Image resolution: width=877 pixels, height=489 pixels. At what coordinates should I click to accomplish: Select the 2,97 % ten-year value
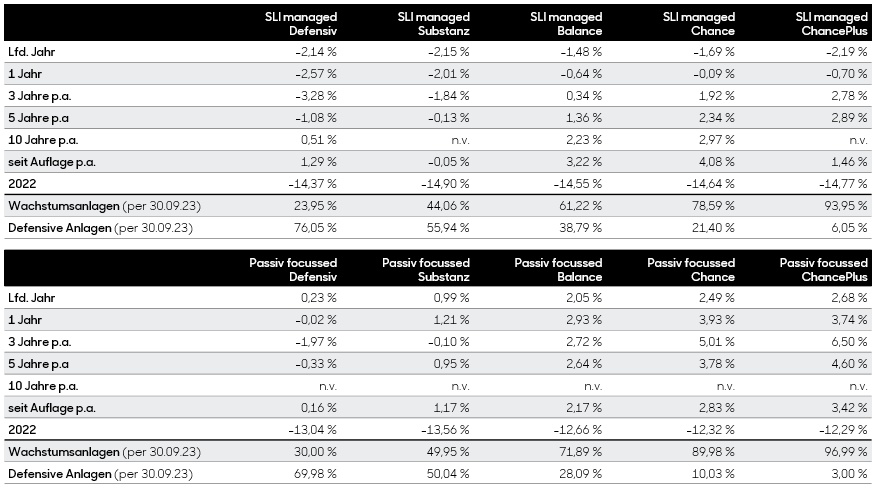716,140
